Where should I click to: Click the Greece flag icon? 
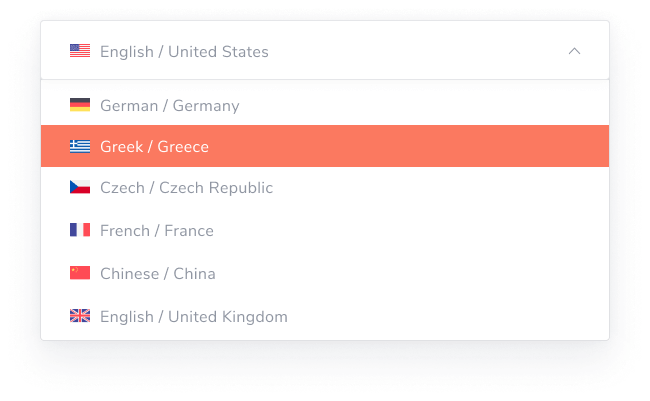click(80, 147)
